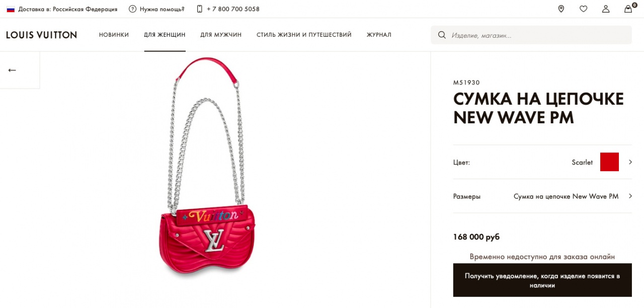
Task: Open the Новинки menu
Action: 114,35
